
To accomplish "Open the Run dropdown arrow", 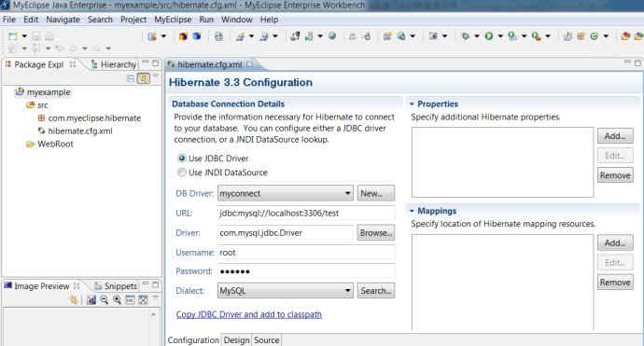I will pos(500,36).
